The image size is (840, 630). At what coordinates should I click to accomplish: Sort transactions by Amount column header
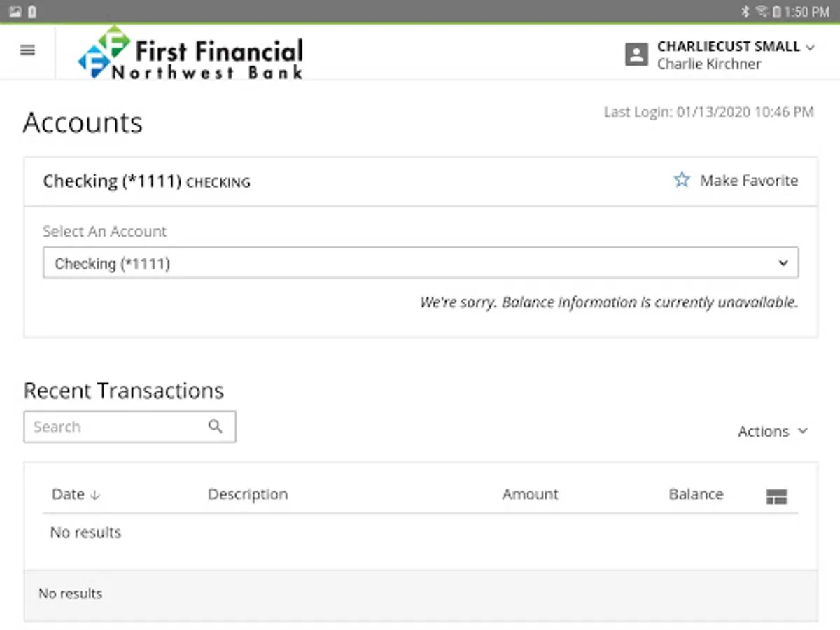[530, 494]
